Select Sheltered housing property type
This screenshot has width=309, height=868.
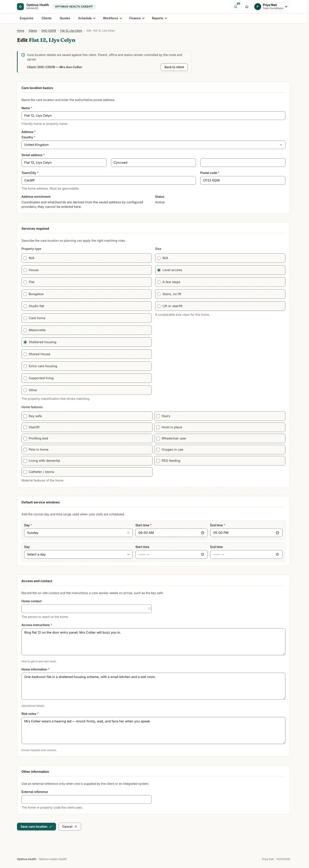[86, 342]
